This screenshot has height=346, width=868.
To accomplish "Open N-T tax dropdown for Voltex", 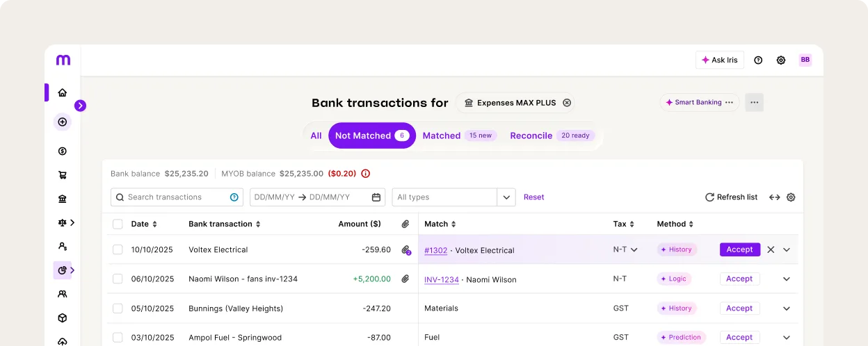I will (626, 249).
